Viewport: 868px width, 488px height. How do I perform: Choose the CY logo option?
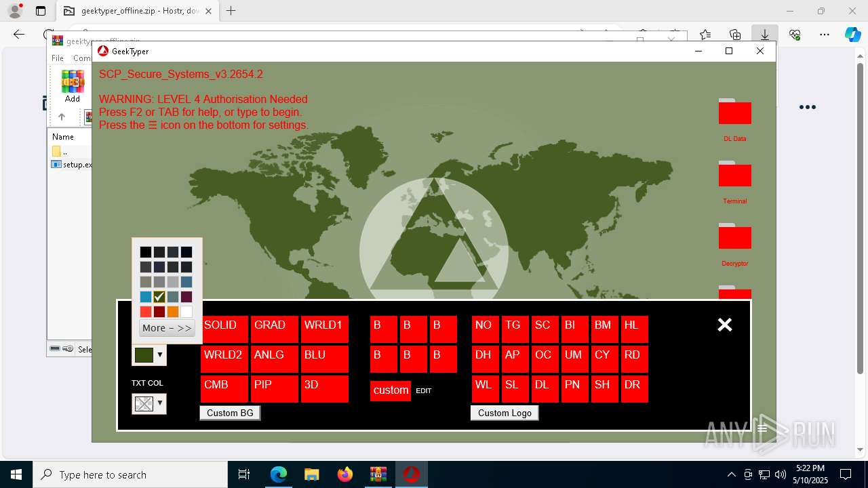(x=605, y=359)
